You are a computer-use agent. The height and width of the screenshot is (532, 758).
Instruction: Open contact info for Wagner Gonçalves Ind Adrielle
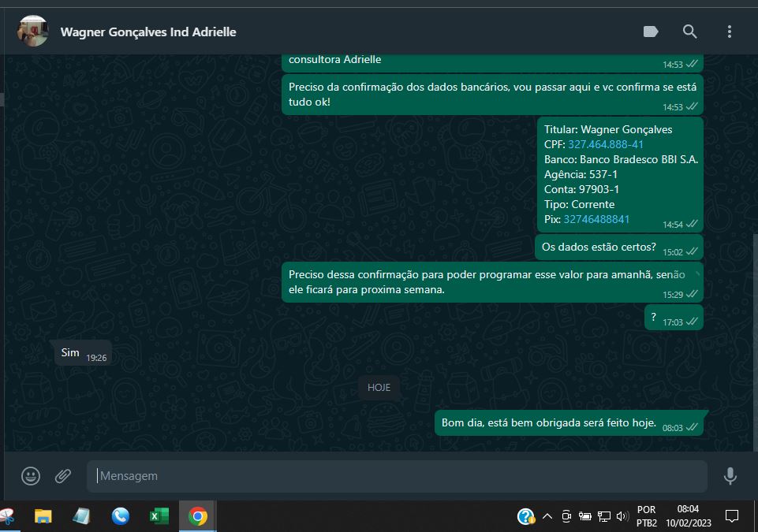[x=148, y=32]
